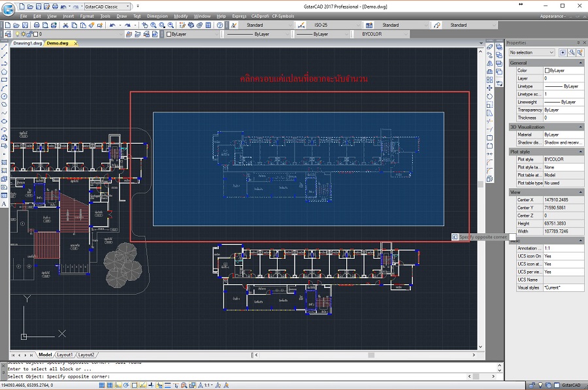The width and height of the screenshot is (588, 390).
Task: Close the Properties panel
Action: (x=584, y=42)
